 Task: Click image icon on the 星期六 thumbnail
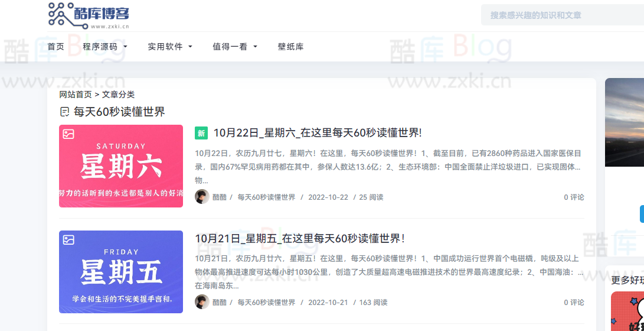click(68, 134)
